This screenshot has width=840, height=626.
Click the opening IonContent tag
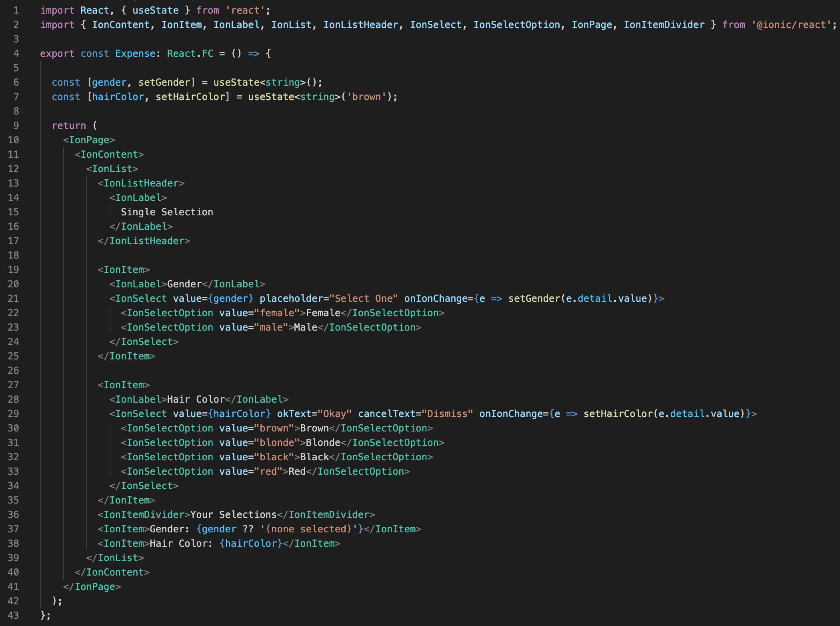[x=109, y=154]
